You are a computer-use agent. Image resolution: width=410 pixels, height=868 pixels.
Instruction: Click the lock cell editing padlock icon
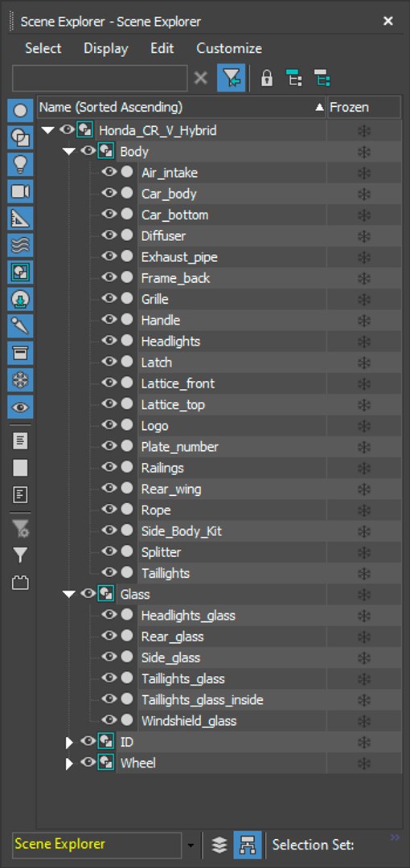267,78
